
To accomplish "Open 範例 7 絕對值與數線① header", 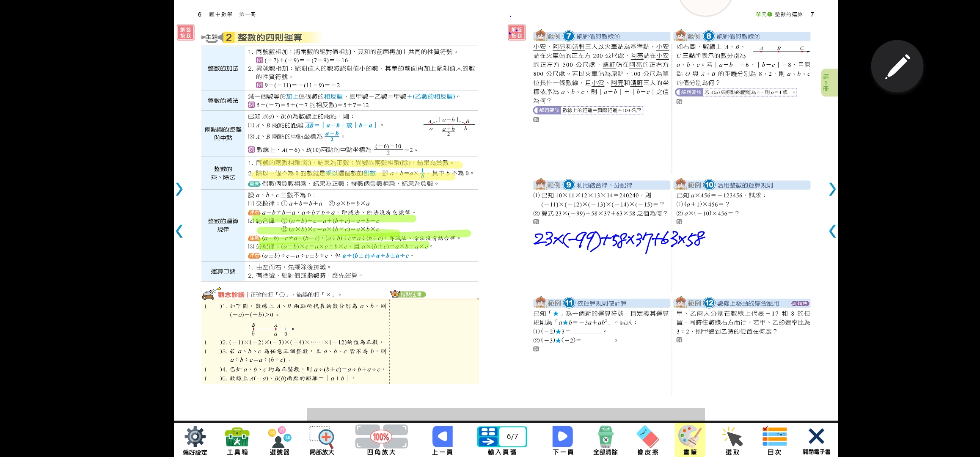I will [602, 36].
